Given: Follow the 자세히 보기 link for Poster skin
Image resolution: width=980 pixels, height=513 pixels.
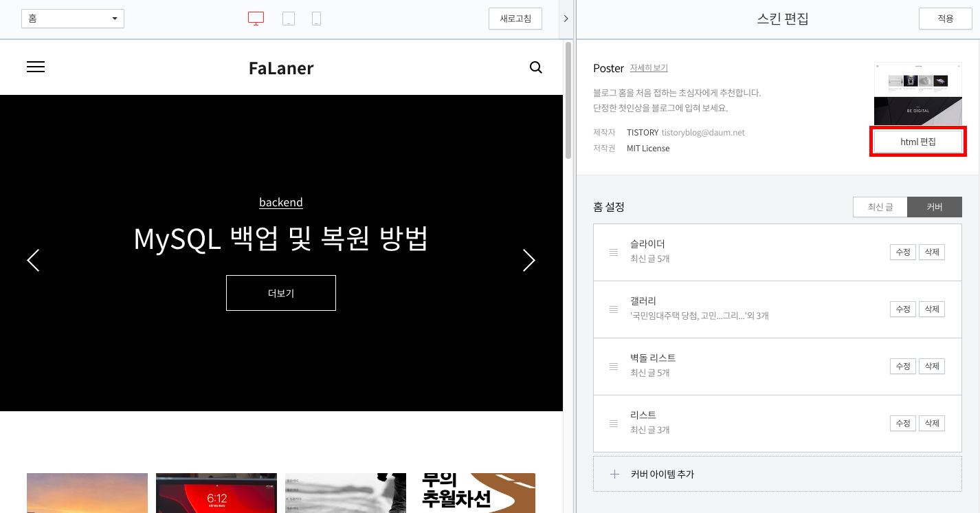Looking at the screenshot, I should pyautogui.click(x=649, y=68).
